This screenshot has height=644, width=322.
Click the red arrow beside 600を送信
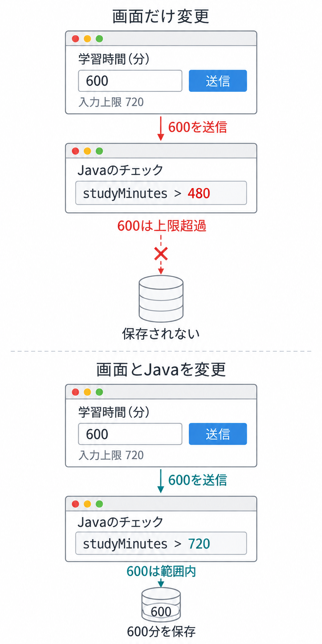click(160, 129)
